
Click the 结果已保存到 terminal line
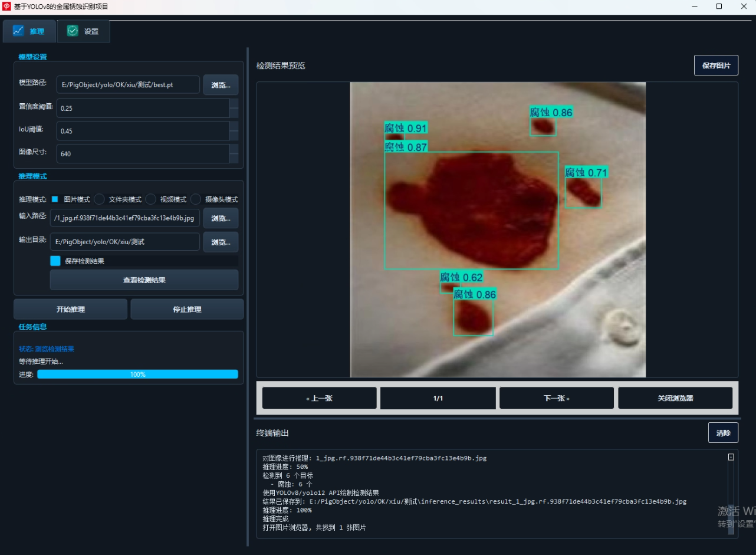pos(474,501)
